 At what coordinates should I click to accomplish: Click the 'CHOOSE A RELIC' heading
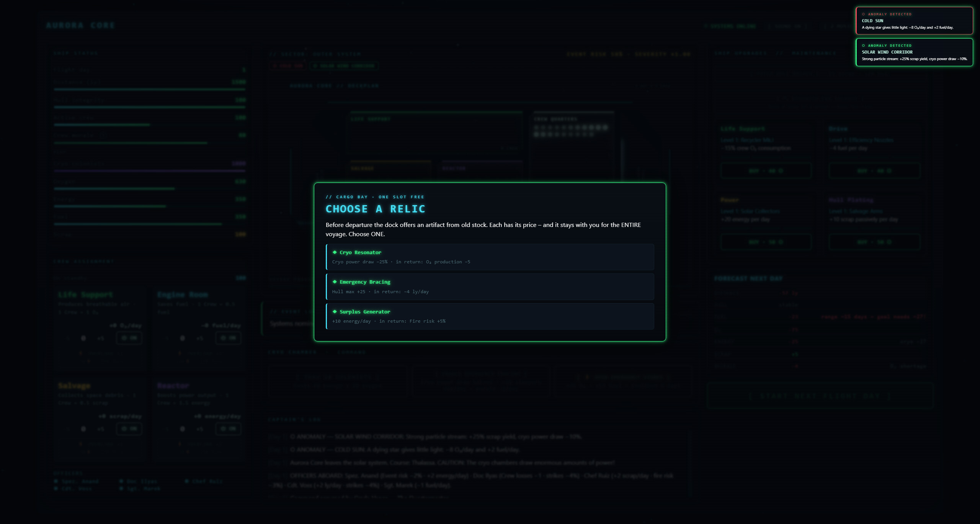375,209
